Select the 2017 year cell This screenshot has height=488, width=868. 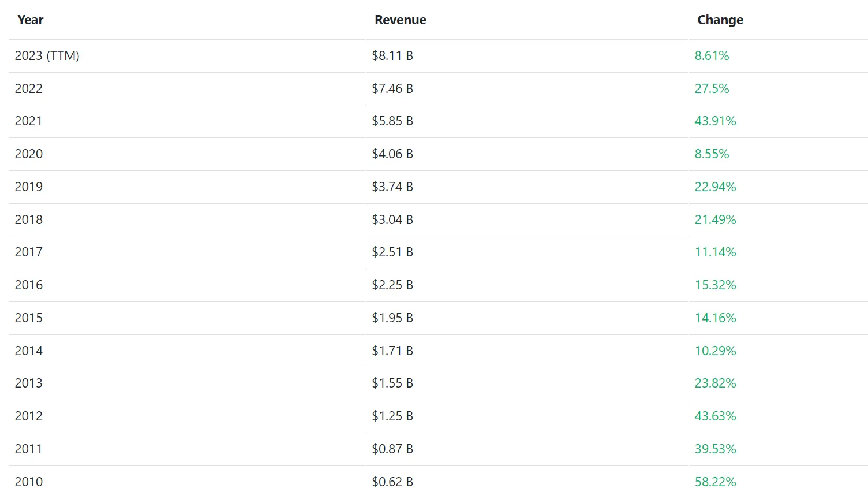(x=29, y=252)
